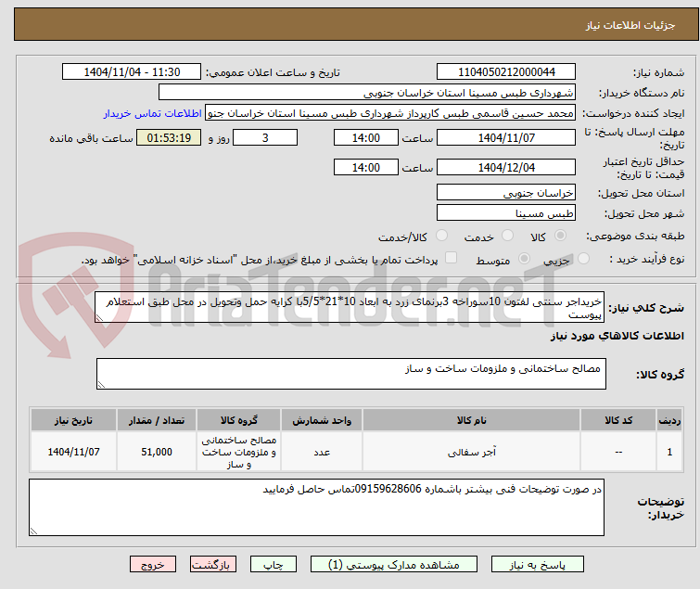This screenshot has width=700, height=589.
Task: Click the اطلاعات کالاهای مورد نیاز section heading
Action: point(617,336)
